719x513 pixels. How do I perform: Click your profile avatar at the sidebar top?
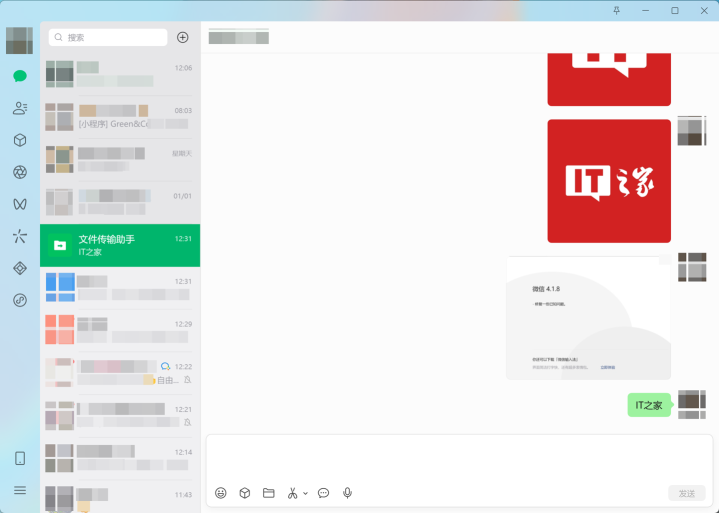[x=19, y=40]
